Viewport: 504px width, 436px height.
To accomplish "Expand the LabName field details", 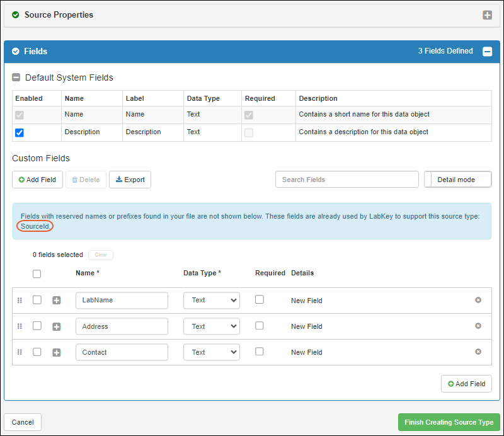I will tap(57, 301).
